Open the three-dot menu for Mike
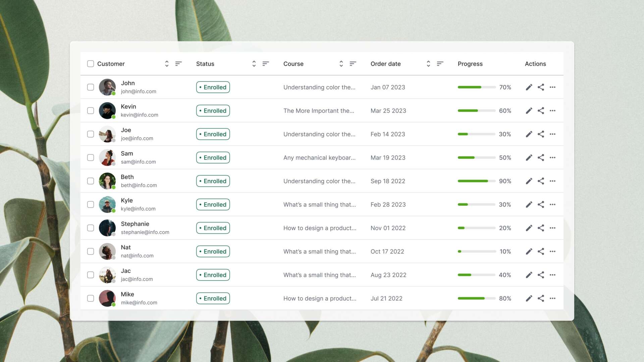644x362 pixels. [552, 298]
